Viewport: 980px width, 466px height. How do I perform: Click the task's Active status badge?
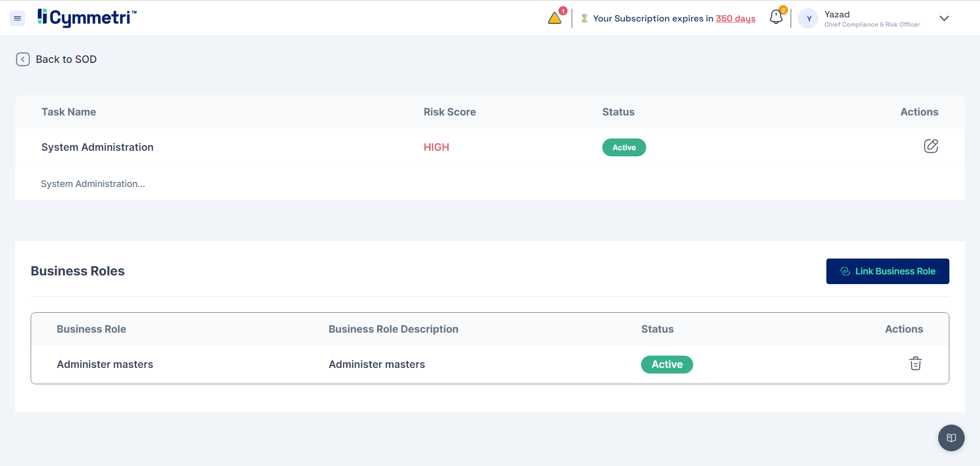tap(624, 148)
